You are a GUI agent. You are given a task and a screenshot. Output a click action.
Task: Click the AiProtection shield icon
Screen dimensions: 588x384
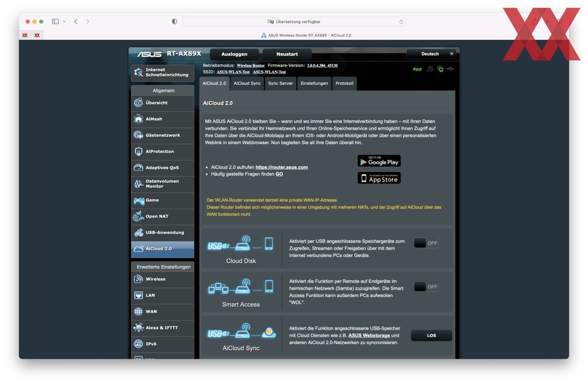(138, 151)
